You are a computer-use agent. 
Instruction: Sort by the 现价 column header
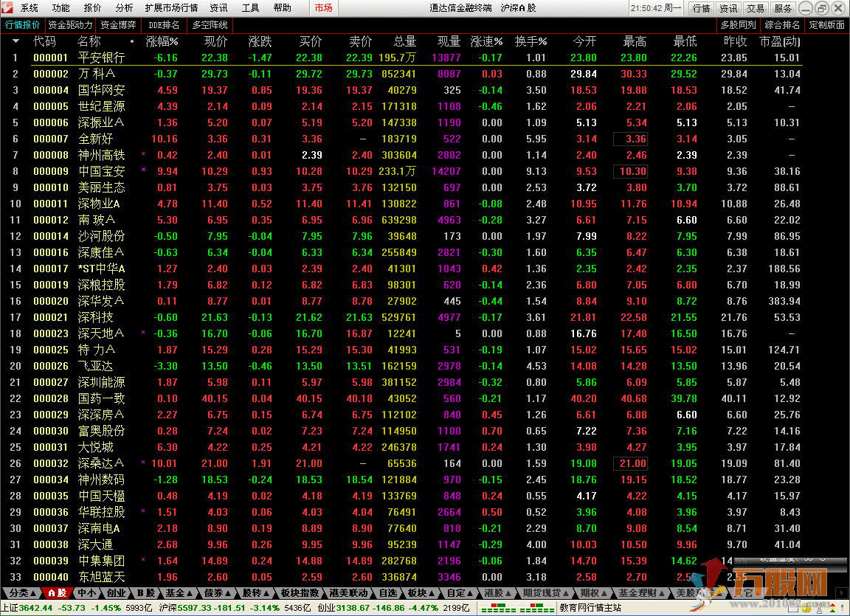pyautogui.click(x=215, y=41)
